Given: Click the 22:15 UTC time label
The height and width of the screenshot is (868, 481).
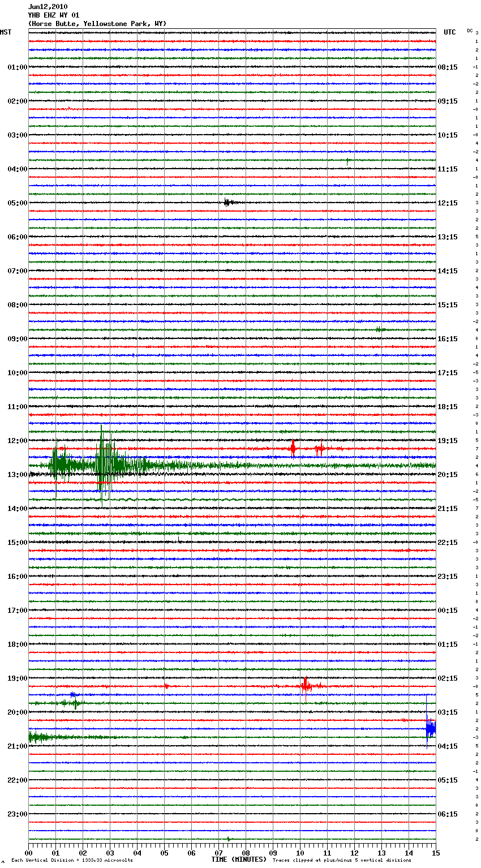Looking at the screenshot, I should [448, 543].
